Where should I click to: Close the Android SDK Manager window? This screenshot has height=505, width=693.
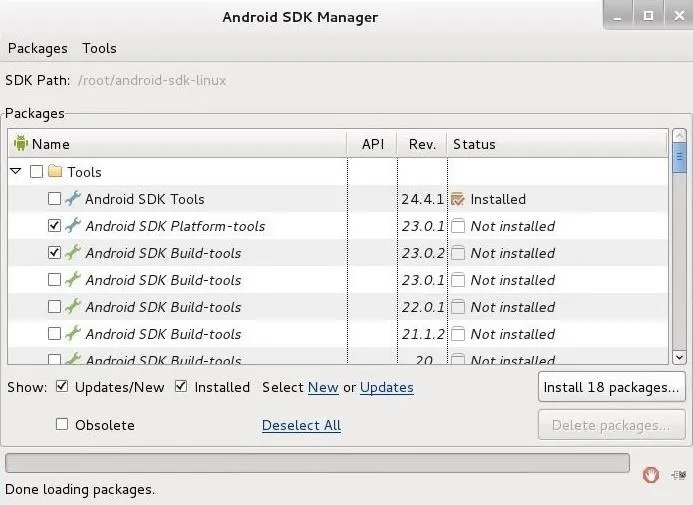tap(679, 15)
